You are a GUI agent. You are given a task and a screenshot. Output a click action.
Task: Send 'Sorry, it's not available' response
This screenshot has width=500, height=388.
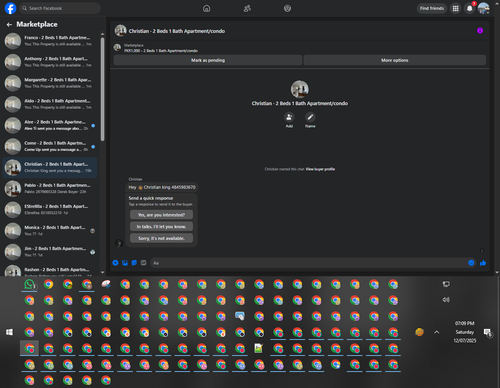click(x=161, y=238)
